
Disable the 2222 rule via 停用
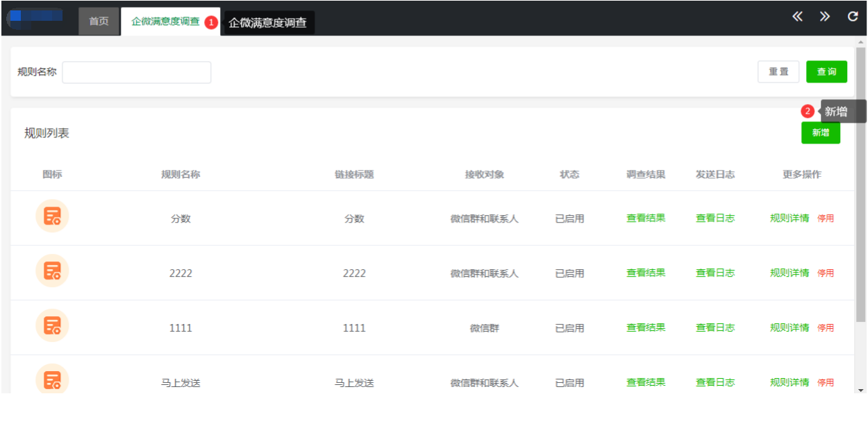tap(826, 273)
